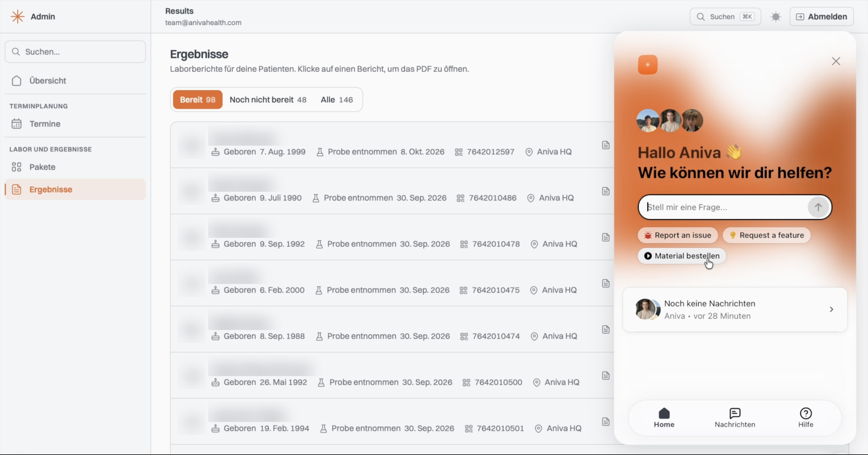The width and height of the screenshot is (868, 455).
Task: Close the help chat widget
Action: (836, 61)
